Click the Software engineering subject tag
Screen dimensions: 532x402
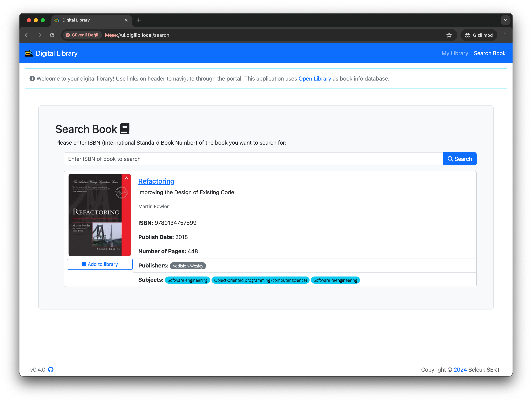[187, 280]
